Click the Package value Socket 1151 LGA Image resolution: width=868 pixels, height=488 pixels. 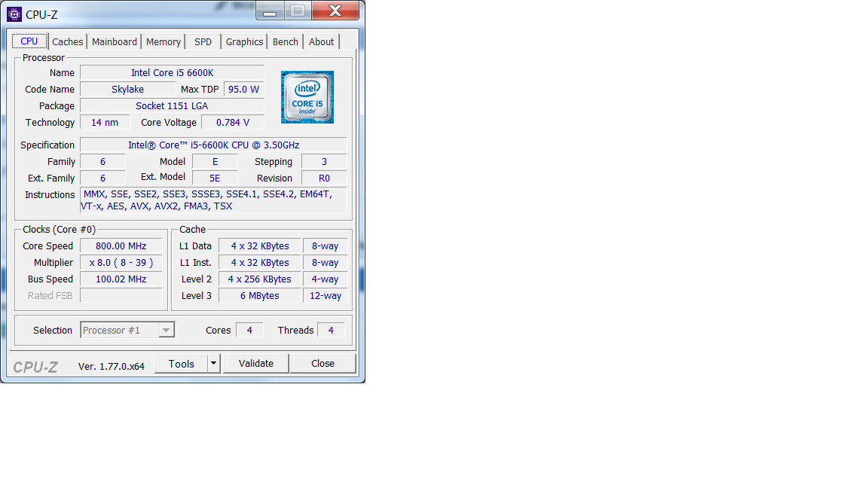[172, 105]
